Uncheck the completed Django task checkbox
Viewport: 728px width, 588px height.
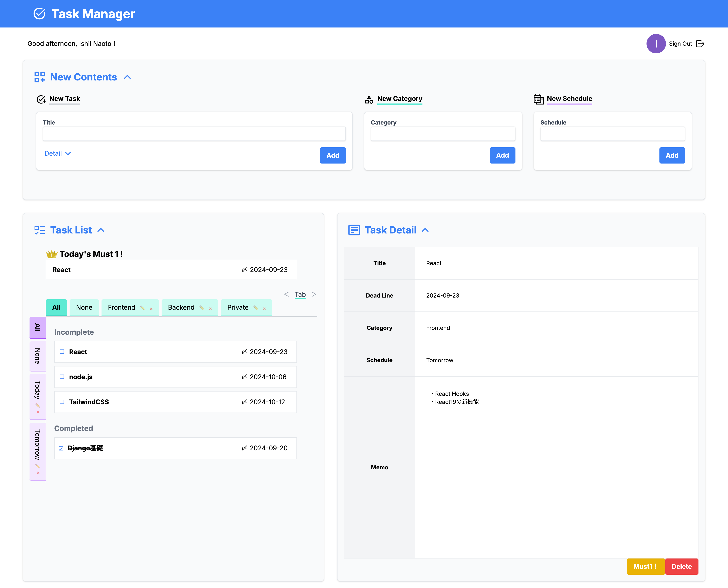click(x=61, y=449)
